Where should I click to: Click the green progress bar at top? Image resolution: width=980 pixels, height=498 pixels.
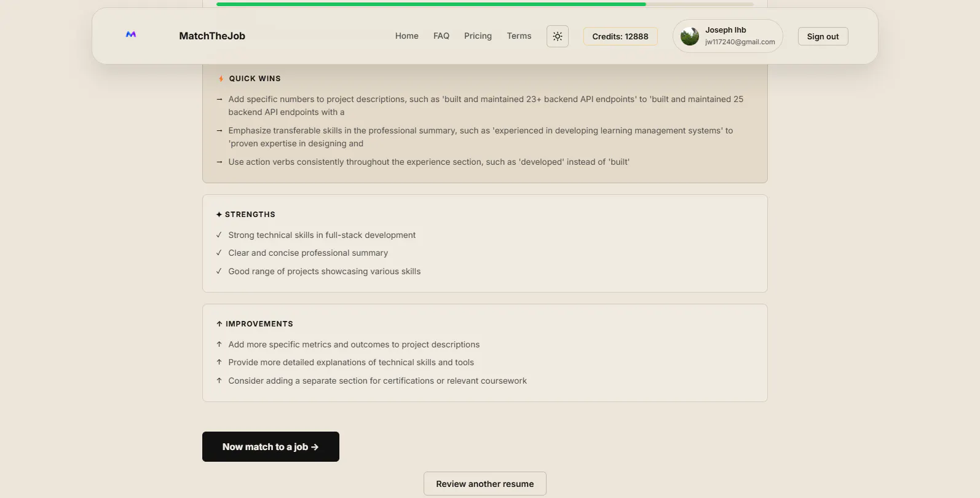pyautogui.click(x=431, y=4)
